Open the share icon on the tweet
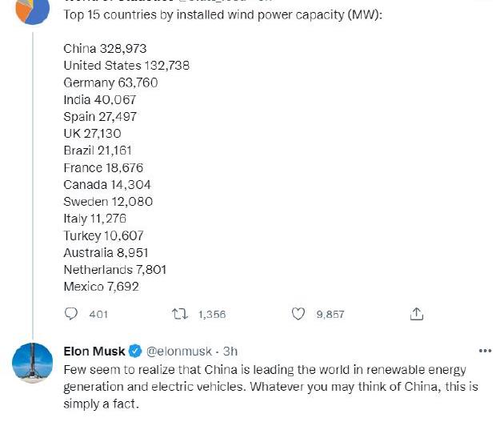 (x=416, y=315)
